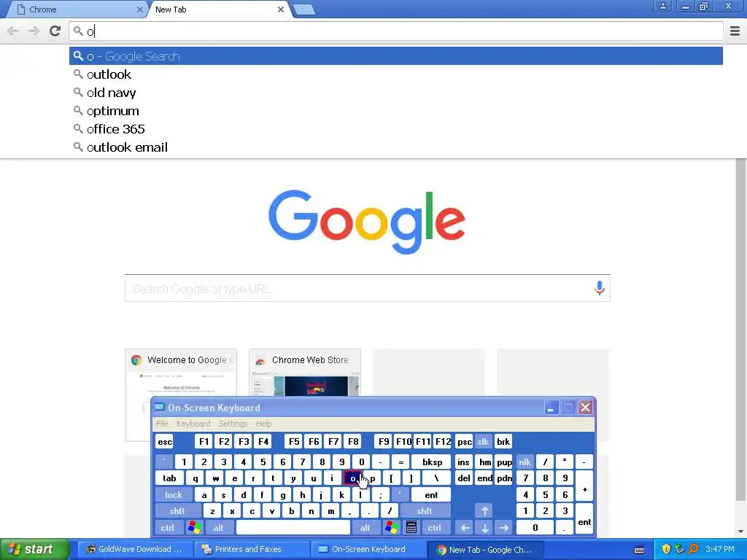Viewport: 747px width, 560px height.
Task: Select New Tab - Google Chrome taskbar button
Action: (486, 549)
